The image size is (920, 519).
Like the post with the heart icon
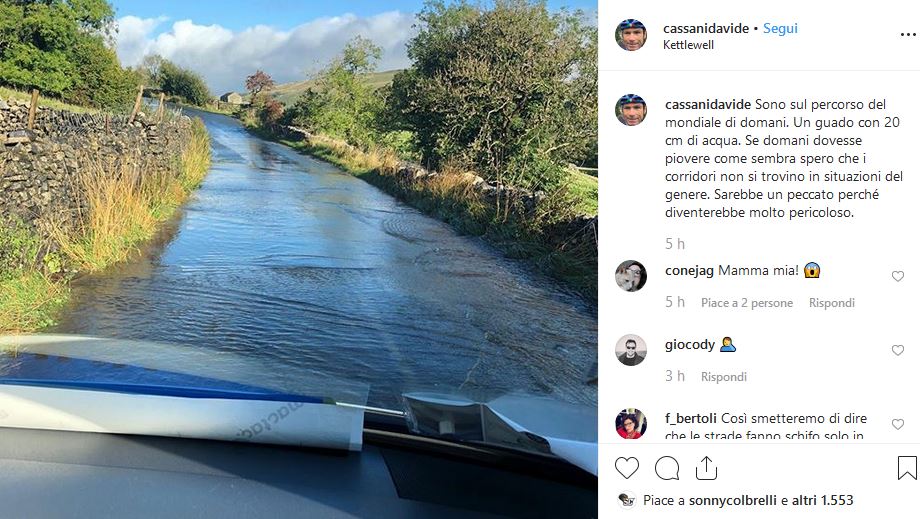pos(627,468)
